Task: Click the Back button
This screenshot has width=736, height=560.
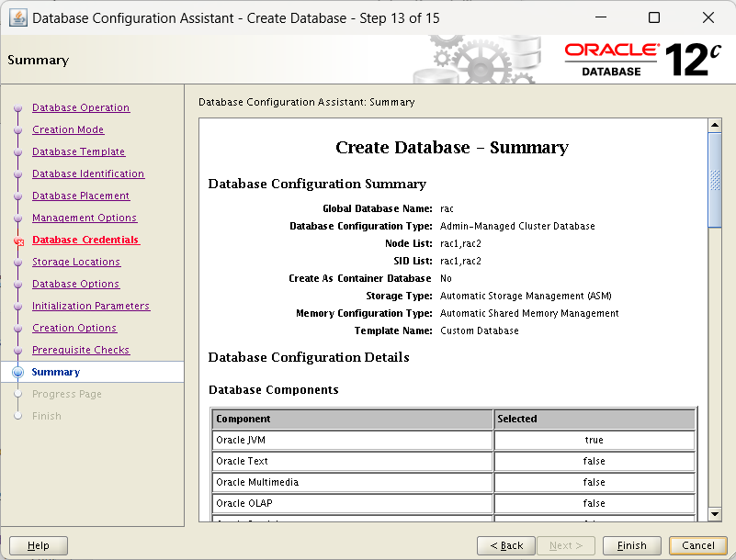Action: pyautogui.click(x=506, y=545)
